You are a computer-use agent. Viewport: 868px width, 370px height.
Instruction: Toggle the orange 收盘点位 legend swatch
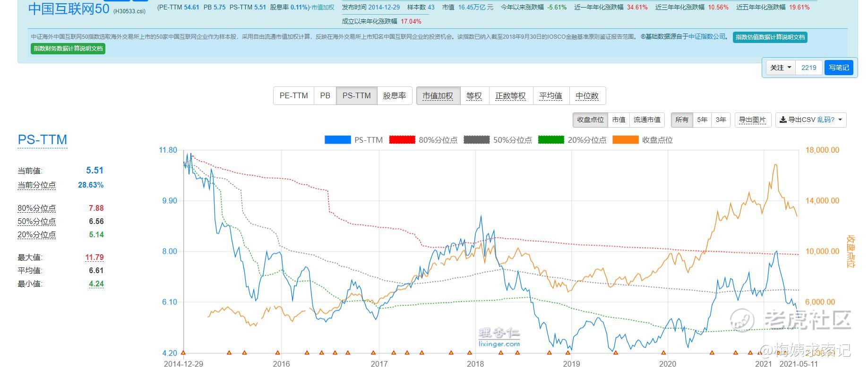[x=625, y=140]
